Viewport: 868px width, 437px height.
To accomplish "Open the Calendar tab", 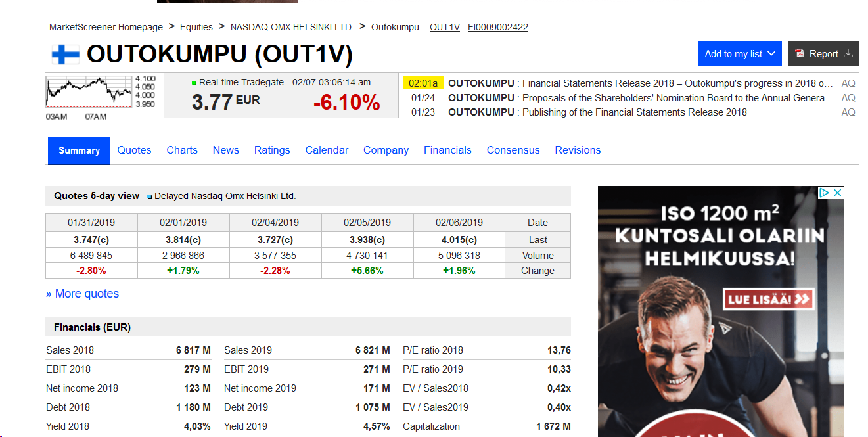I will (x=327, y=150).
